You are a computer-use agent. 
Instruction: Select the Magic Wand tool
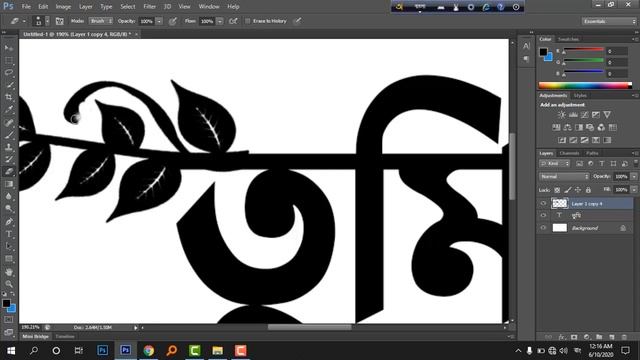pyautogui.click(x=9, y=85)
